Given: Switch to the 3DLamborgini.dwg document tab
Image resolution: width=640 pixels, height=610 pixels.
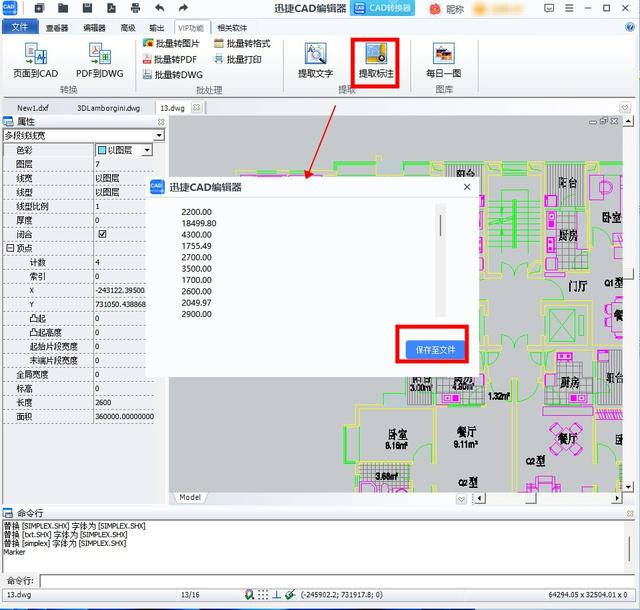Looking at the screenshot, I should 109,108.
